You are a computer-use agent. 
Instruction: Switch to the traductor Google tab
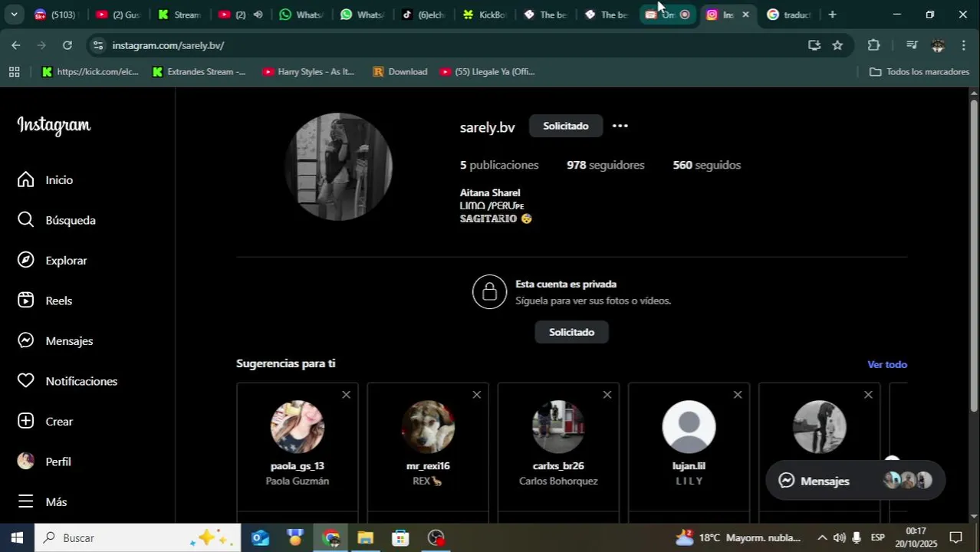[x=790, y=15]
